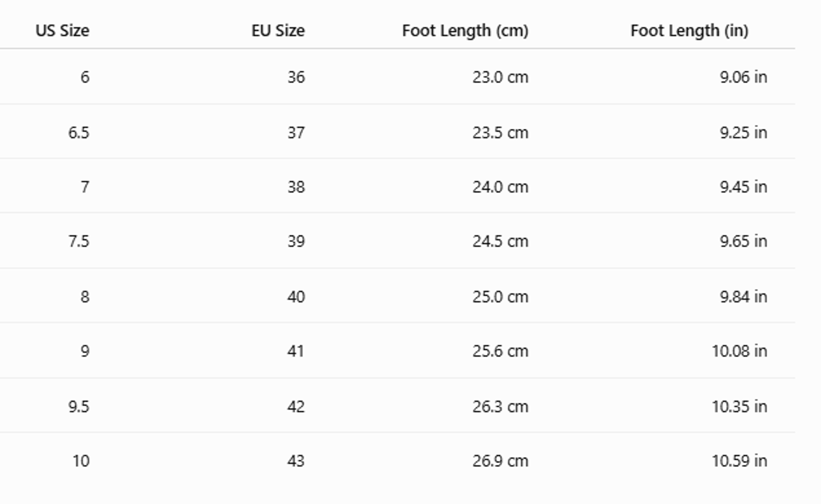Click the 23.5 cm foot length cell
The height and width of the screenshot is (504, 821).
[500, 133]
